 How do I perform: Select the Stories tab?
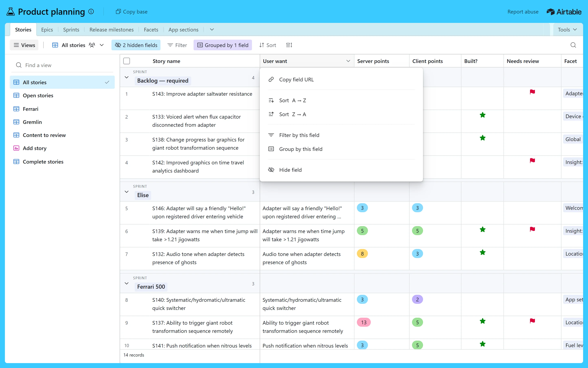(23, 29)
